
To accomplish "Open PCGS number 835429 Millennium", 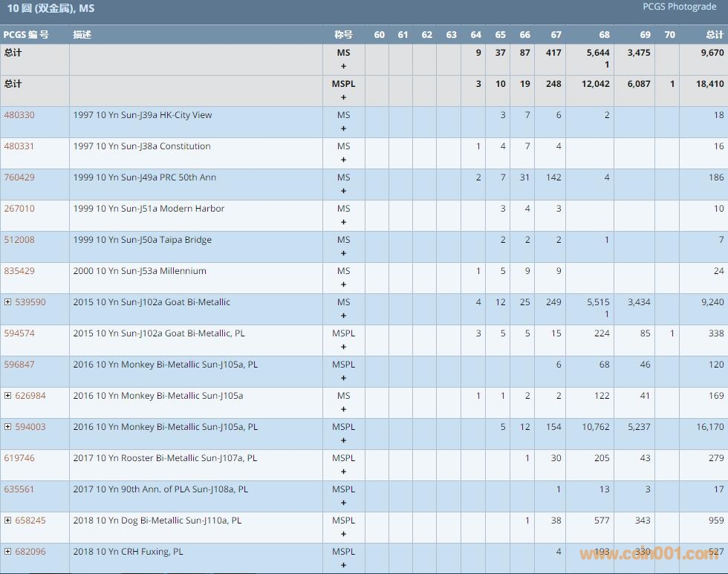I will 19,271.
